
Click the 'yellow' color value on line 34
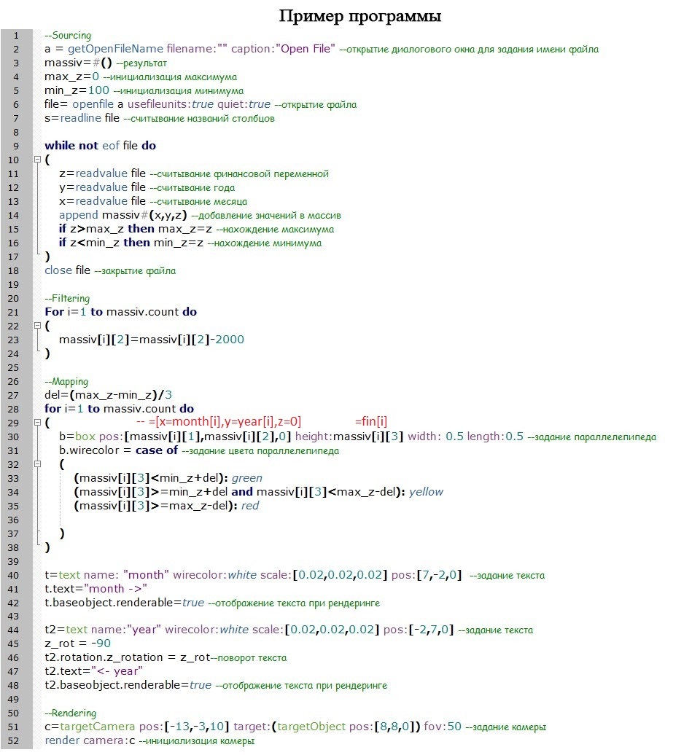[426, 492]
